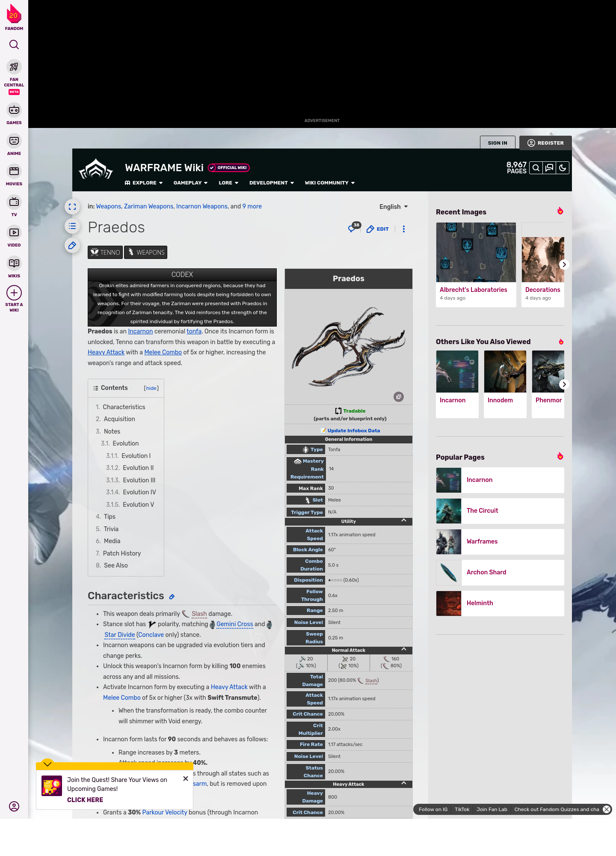Open the Gemini Cross stance link
Viewport: 616px width, 856px height.
[x=234, y=624]
